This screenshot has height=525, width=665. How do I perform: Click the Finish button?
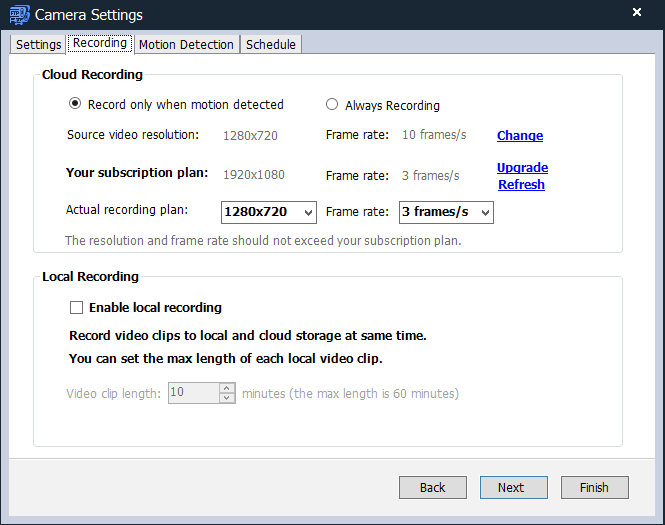point(593,487)
